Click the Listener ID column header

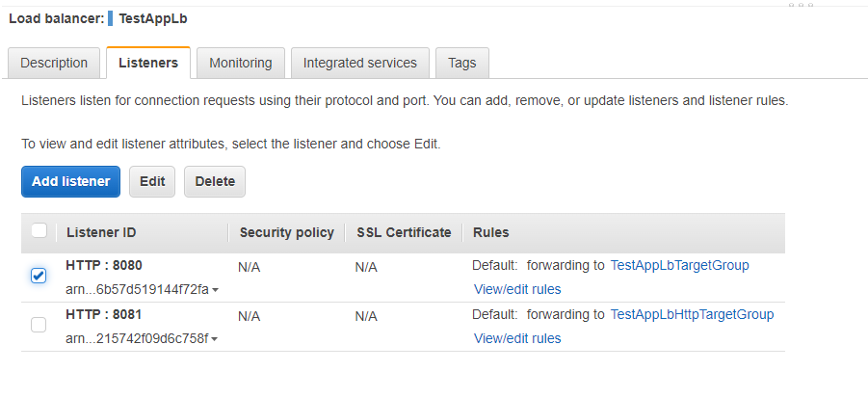(x=102, y=232)
